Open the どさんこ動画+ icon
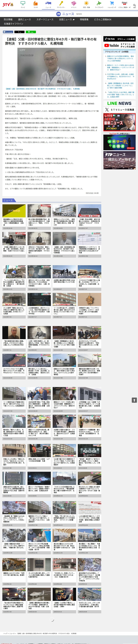138x644 pixels. click(124, 5)
